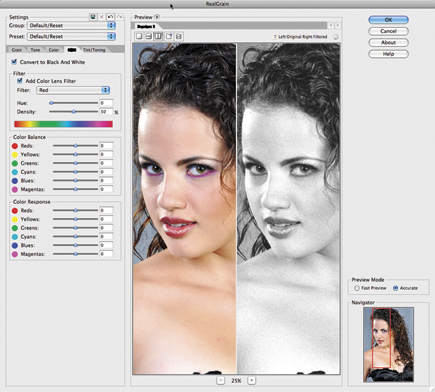Switch to the Tint/Toning tab
Image resolution: width=435 pixels, height=392 pixels.
click(94, 50)
